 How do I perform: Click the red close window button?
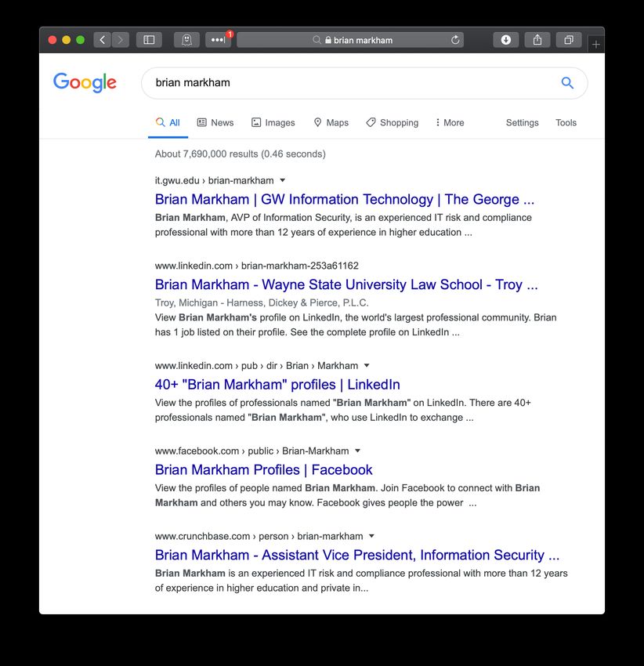tap(52, 40)
